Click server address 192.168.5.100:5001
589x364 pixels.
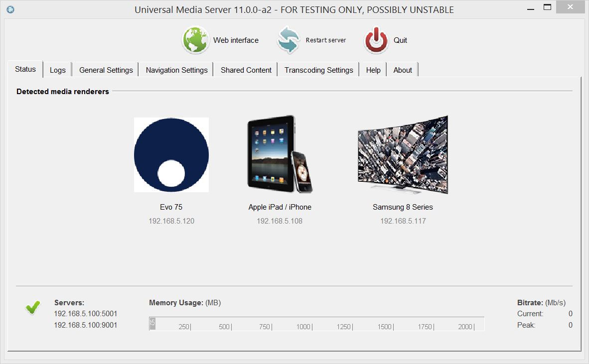pyautogui.click(x=86, y=313)
